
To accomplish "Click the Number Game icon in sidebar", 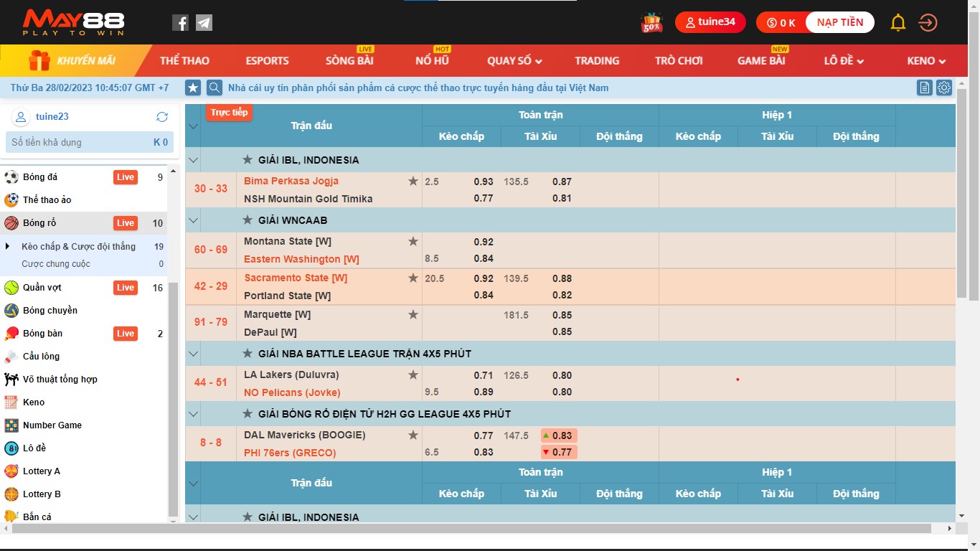I will (11, 425).
